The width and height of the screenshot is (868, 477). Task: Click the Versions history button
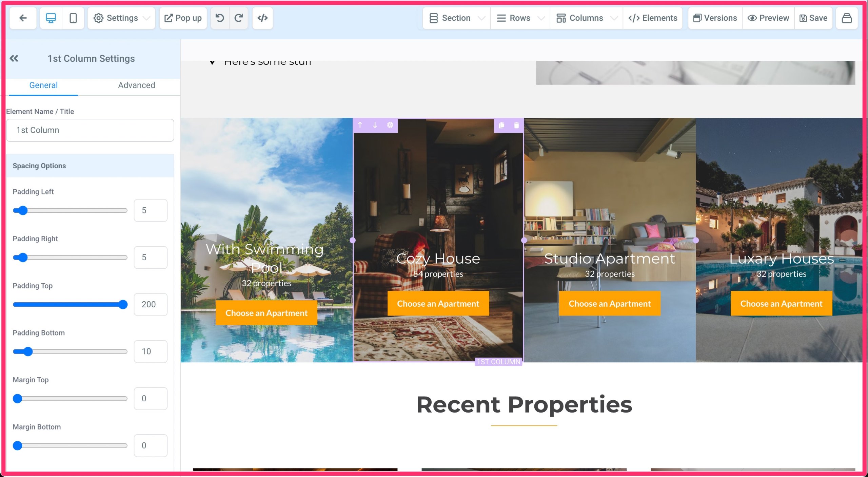716,18
